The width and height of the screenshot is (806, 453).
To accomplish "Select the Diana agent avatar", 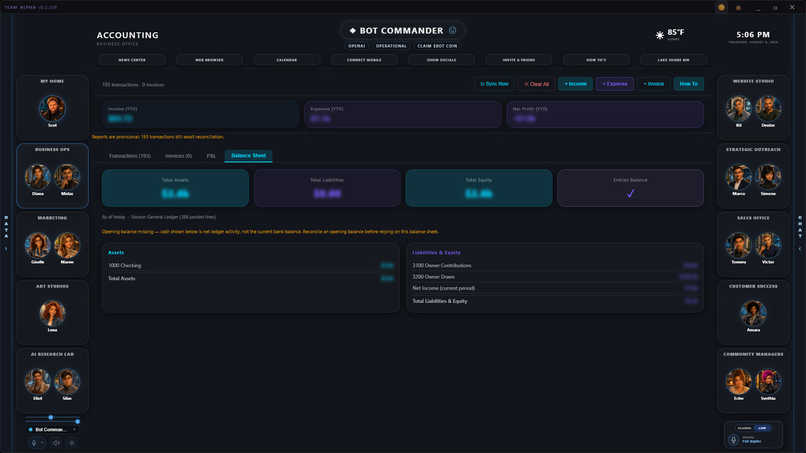I will point(38,177).
